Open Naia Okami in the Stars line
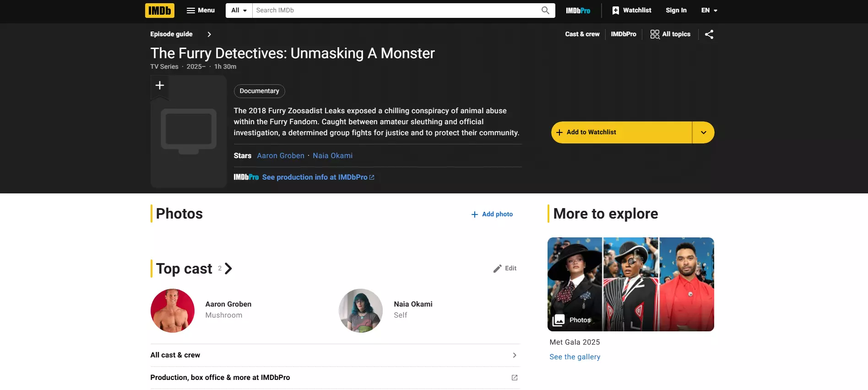This screenshot has width=868, height=390. (x=333, y=156)
